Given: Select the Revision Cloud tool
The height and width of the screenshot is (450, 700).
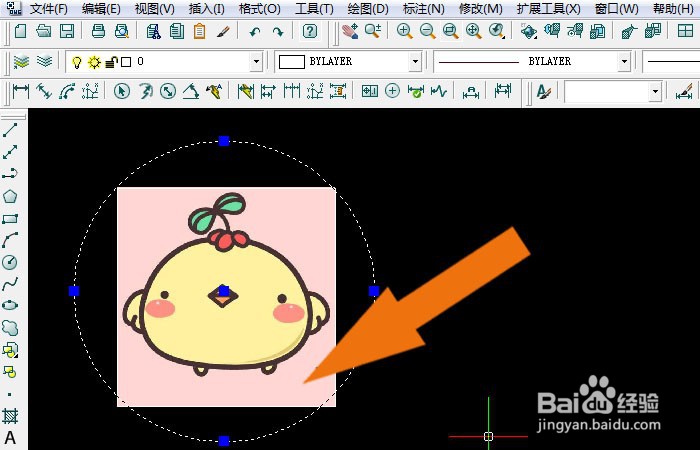Looking at the screenshot, I should tap(10, 327).
